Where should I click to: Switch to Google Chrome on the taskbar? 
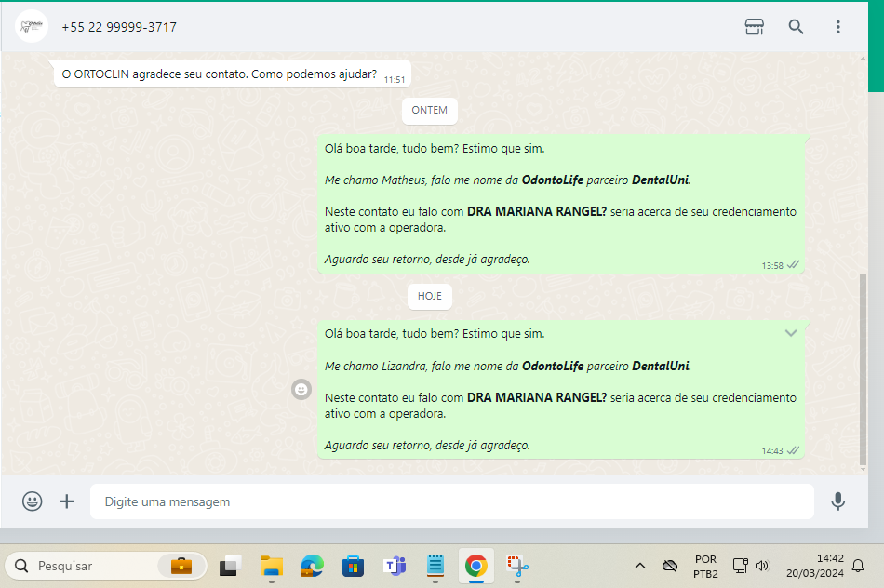tap(476, 566)
